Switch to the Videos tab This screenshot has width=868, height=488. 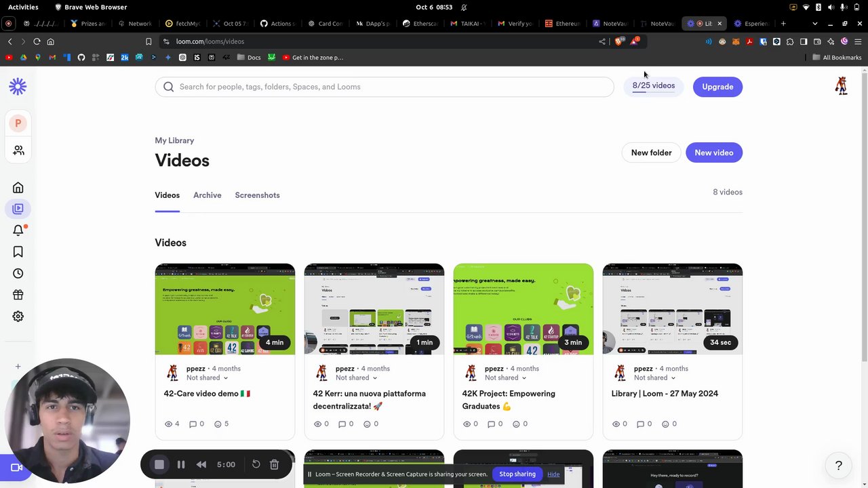(167, 195)
